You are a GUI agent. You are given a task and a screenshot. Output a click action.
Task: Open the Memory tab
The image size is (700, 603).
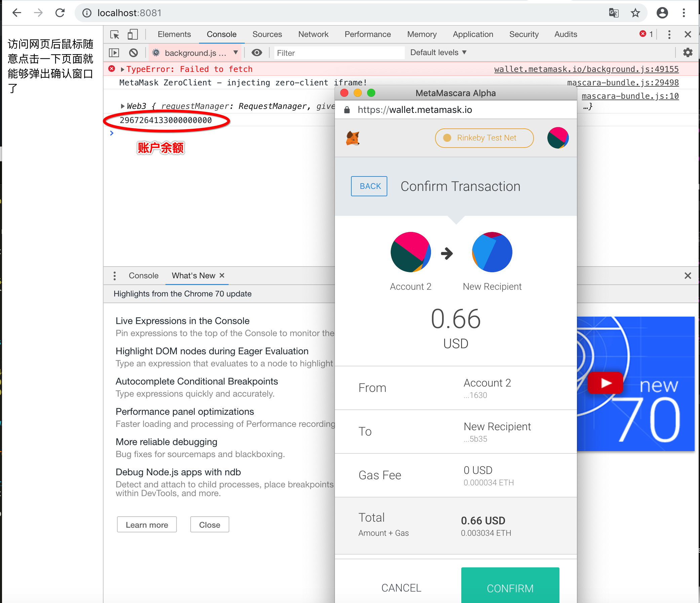[422, 34]
